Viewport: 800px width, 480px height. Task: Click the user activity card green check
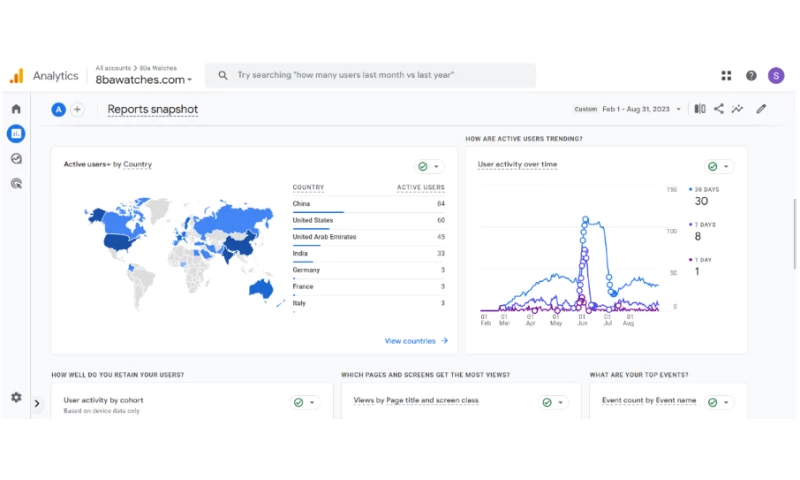pyautogui.click(x=712, y=166)
